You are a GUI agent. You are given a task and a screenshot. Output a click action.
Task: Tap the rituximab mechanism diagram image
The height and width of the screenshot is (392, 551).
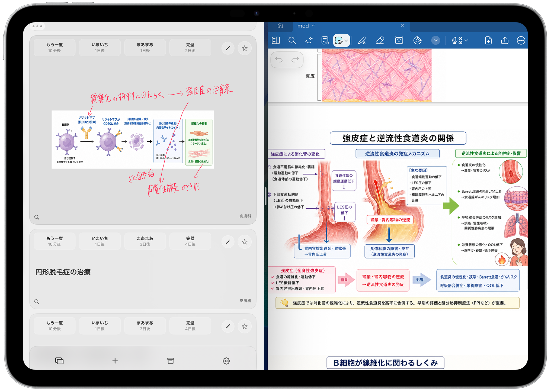pyautogui.click(x=133, y=140)
